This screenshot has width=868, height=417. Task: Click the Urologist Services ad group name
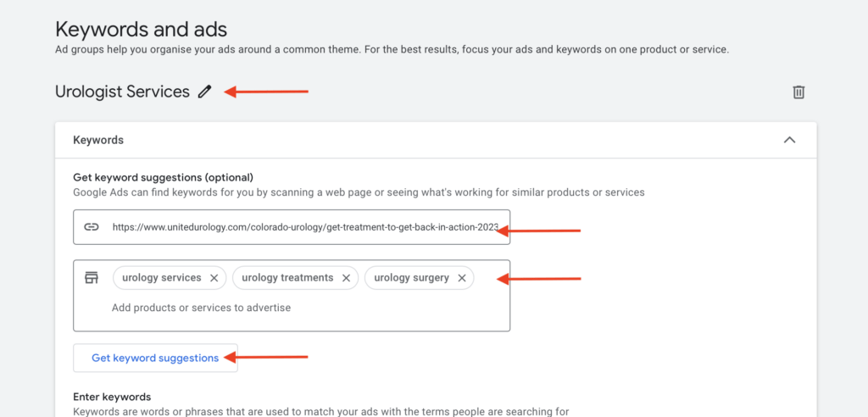[x=122, y=92]
